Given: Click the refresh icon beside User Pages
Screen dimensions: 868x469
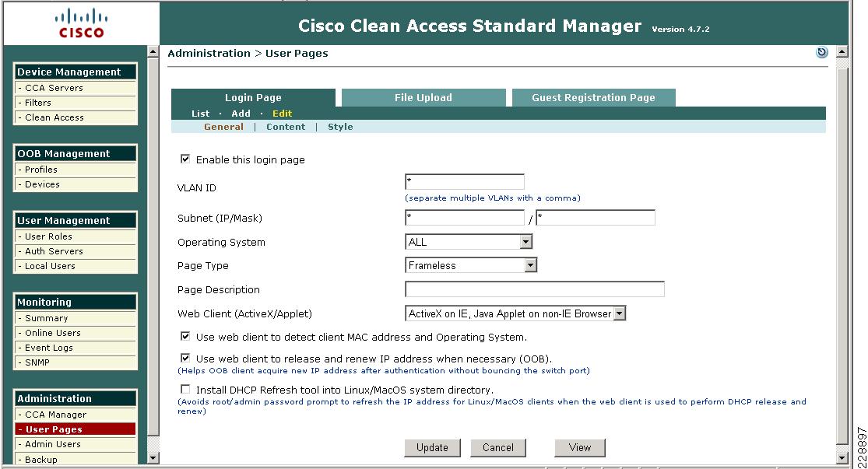Looking at the screenshot, I should tap(821, 53).
